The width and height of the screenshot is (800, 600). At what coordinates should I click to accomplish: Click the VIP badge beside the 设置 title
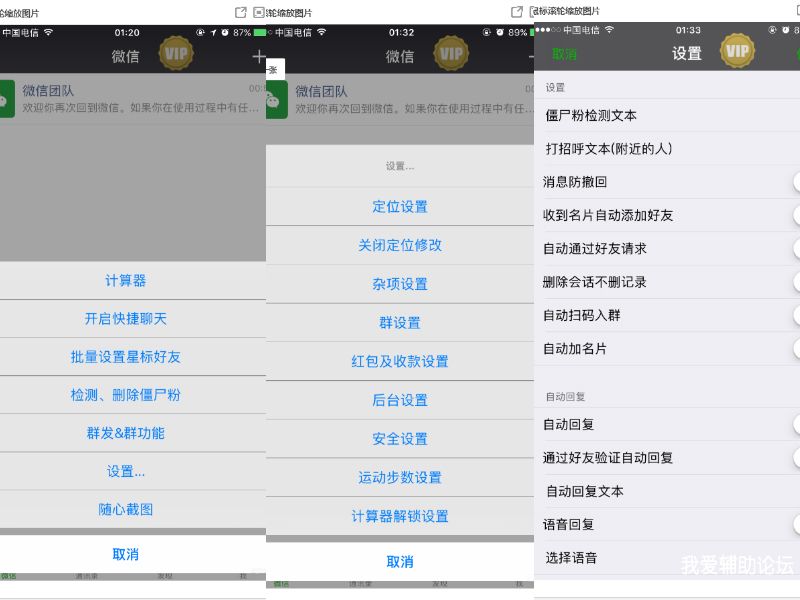[x=737, y=51]
